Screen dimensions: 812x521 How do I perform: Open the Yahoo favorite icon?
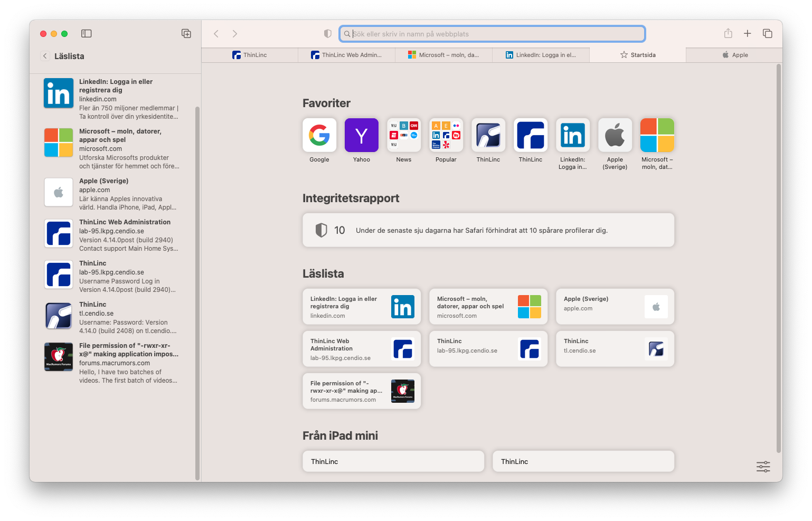(x=362, y=135)
